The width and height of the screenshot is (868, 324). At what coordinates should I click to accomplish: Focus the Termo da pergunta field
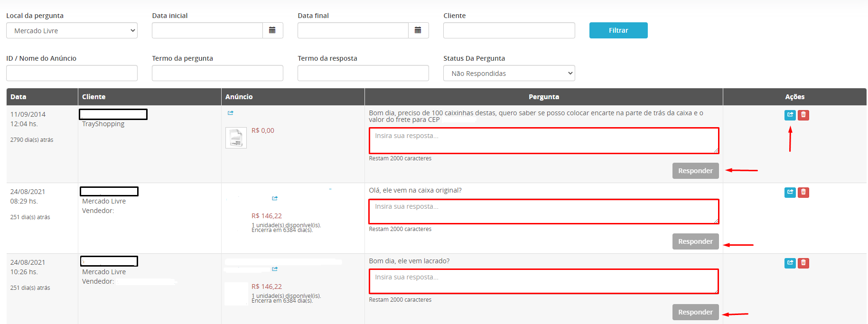pos(217,73)
